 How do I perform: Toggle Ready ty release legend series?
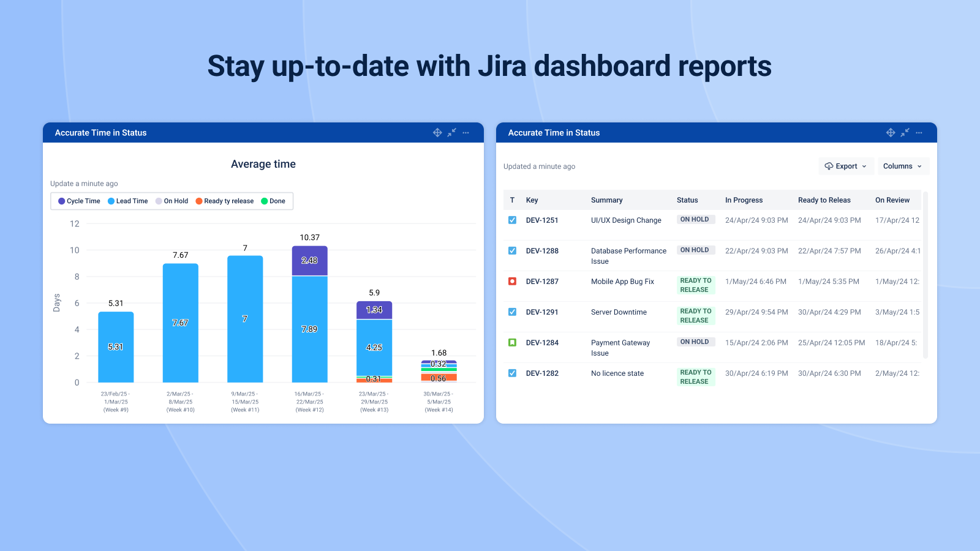[224, 201]
